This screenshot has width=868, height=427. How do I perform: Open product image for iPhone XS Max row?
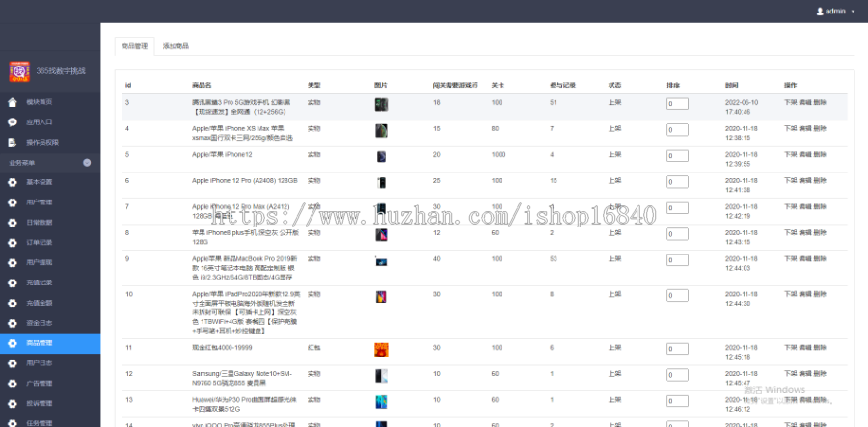(x=381, y=130)
